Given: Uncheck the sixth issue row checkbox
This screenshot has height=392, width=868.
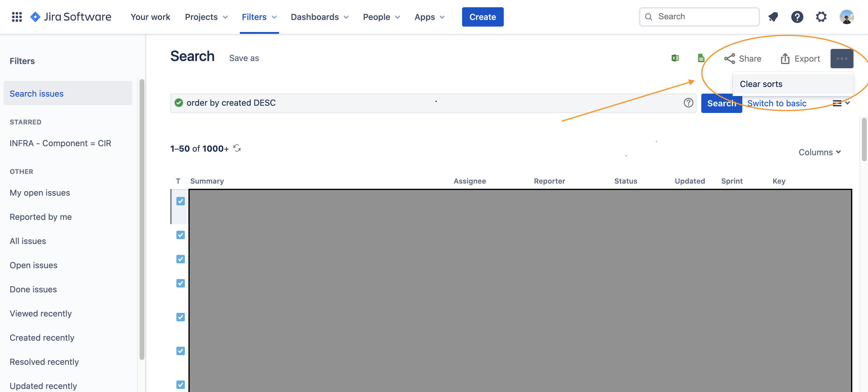Looking at the screenshot, I should tap(181, 351).
